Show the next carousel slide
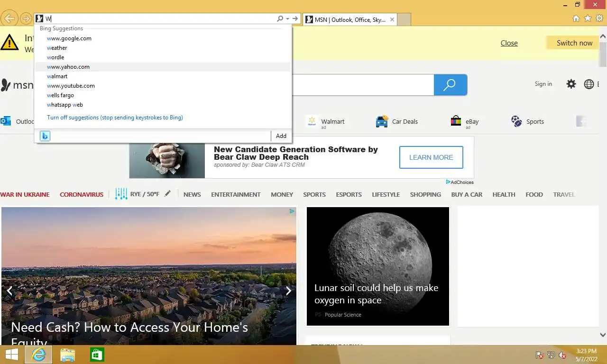 [x=288, y=291]
